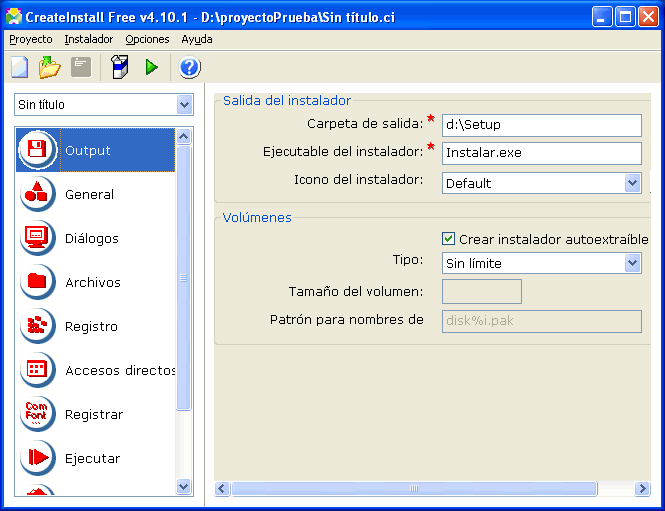The image size is (665, 511).
Task: Click the red shapes General icon
Action: [x=37, y=194]
